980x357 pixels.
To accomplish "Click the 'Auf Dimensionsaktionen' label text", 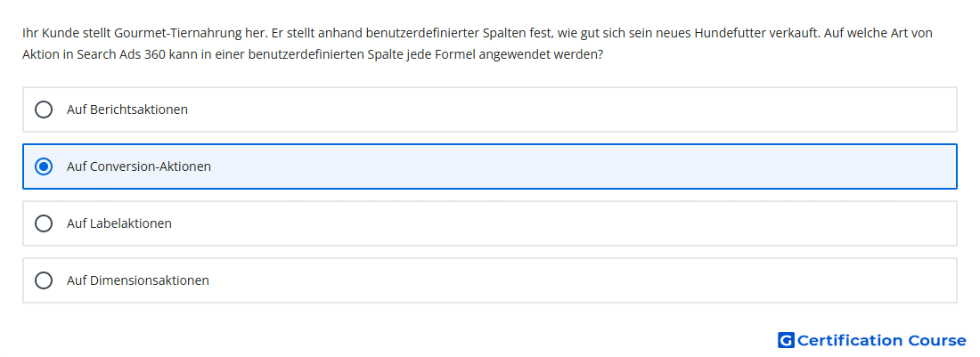I will click(138, 280).
